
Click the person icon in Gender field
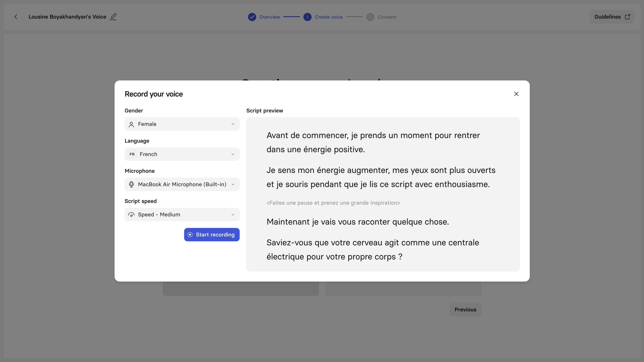[x=131, y=124]
